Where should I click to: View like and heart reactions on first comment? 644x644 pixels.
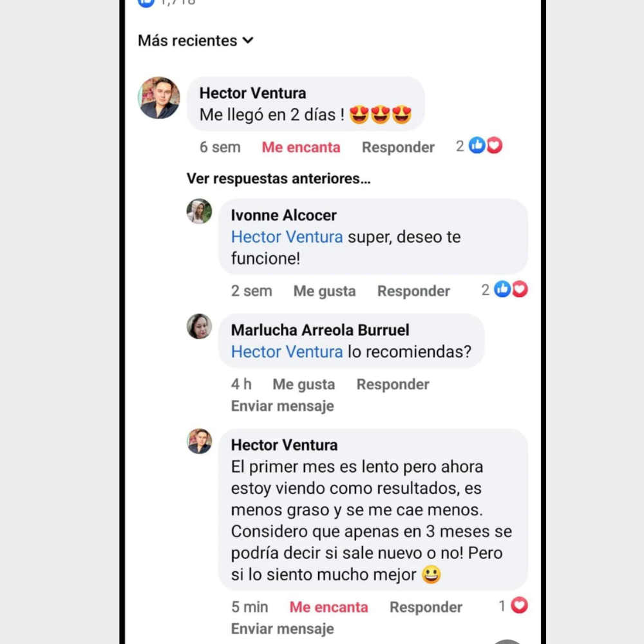point(479,146)
